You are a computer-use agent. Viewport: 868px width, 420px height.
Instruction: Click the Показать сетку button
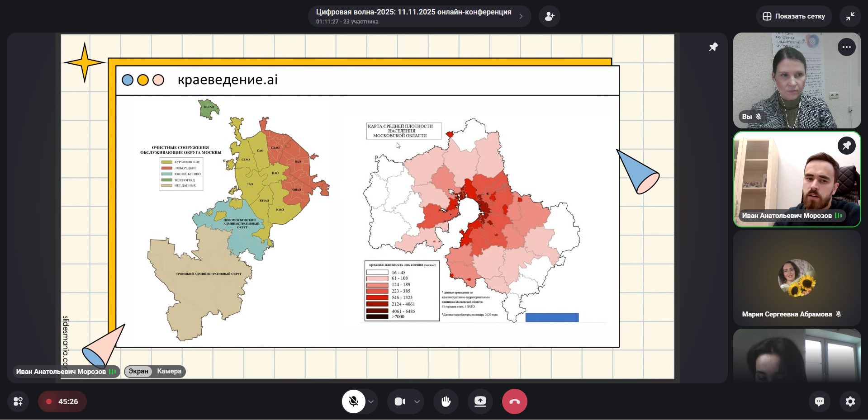tap(794, 16)
